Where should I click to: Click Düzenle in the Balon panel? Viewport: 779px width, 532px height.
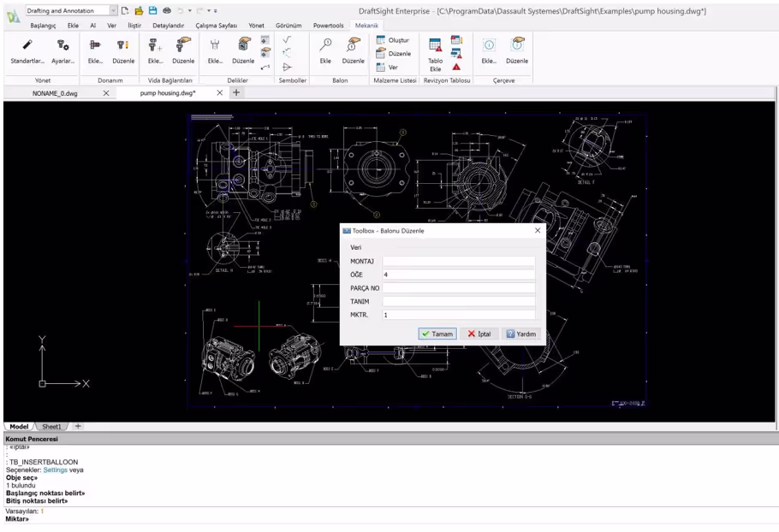[354, 51]
